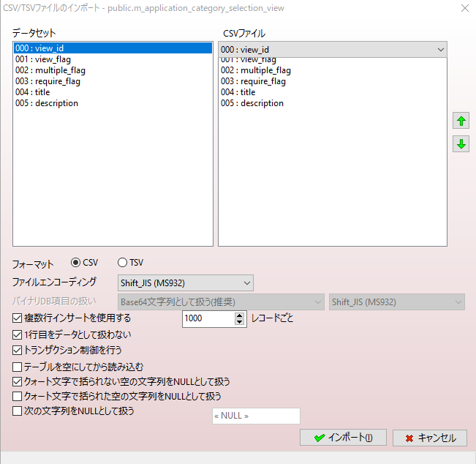Decrease the record count stepper value
Viewport: 476px width, 464px height.
coord(239,322)
